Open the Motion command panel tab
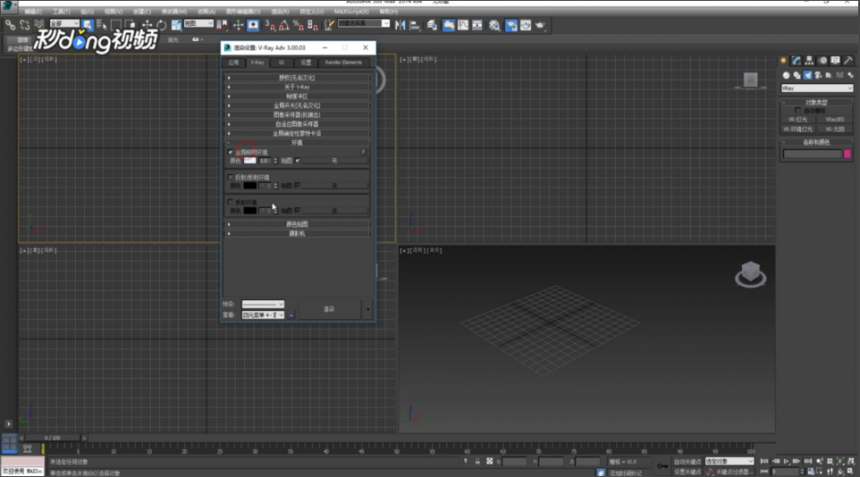This screenshot has width=860, height=477. tap(822, 60)
